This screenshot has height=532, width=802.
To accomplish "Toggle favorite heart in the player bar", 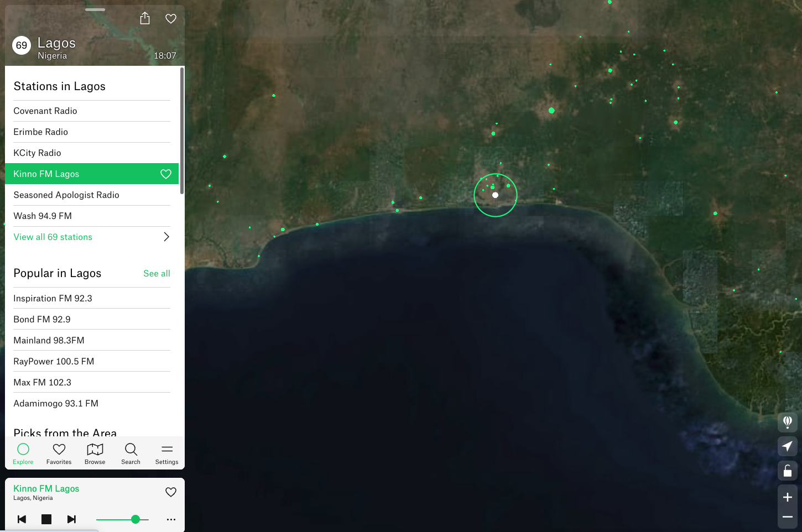I will (x=171, y=492).
